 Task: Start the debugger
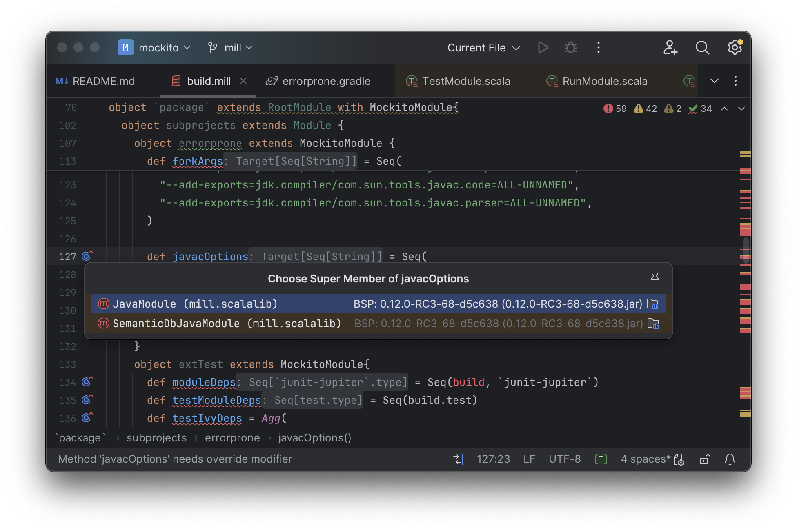click(x=570, y=47)
